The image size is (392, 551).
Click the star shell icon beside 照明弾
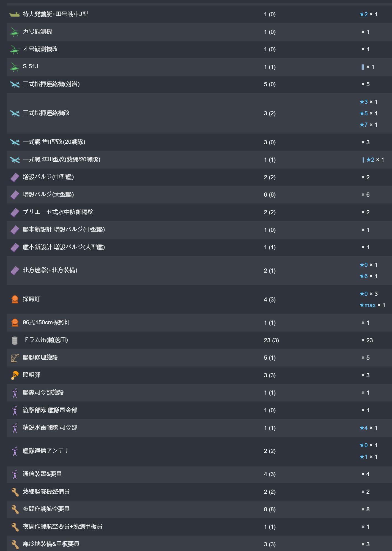pyautogui.click(x=15, y=375)
